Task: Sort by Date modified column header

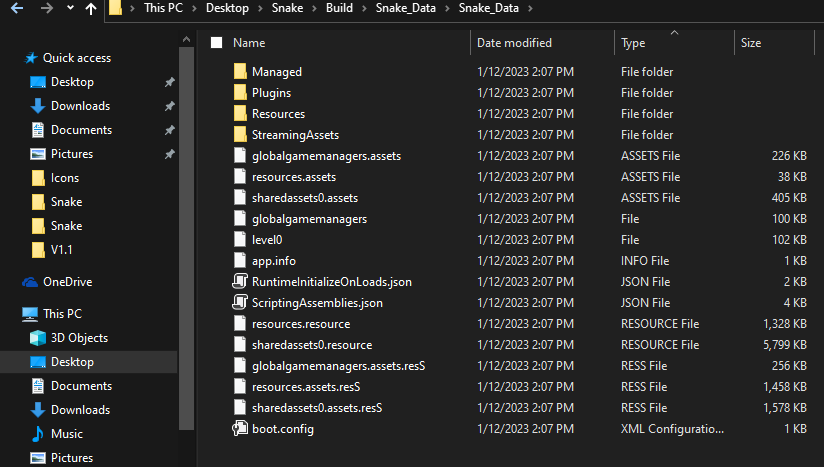Action: (x=514, y=43)
